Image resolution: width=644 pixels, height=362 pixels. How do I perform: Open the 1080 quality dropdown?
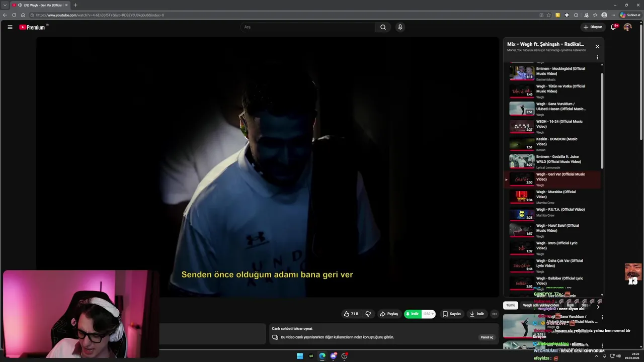428,314
